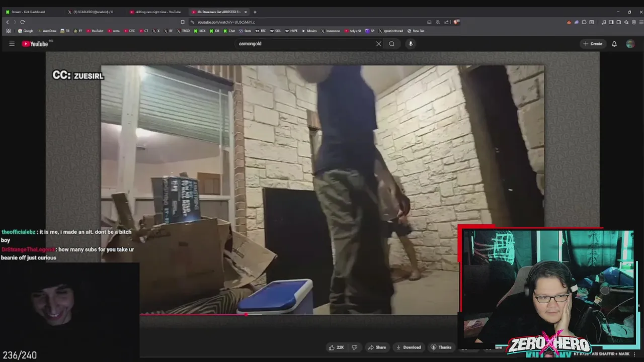Image resolution: width=644 pixels, height=362 pixels.
Task: Click the video player showing CC: ZUESIRL
Action: coord(322,190)
